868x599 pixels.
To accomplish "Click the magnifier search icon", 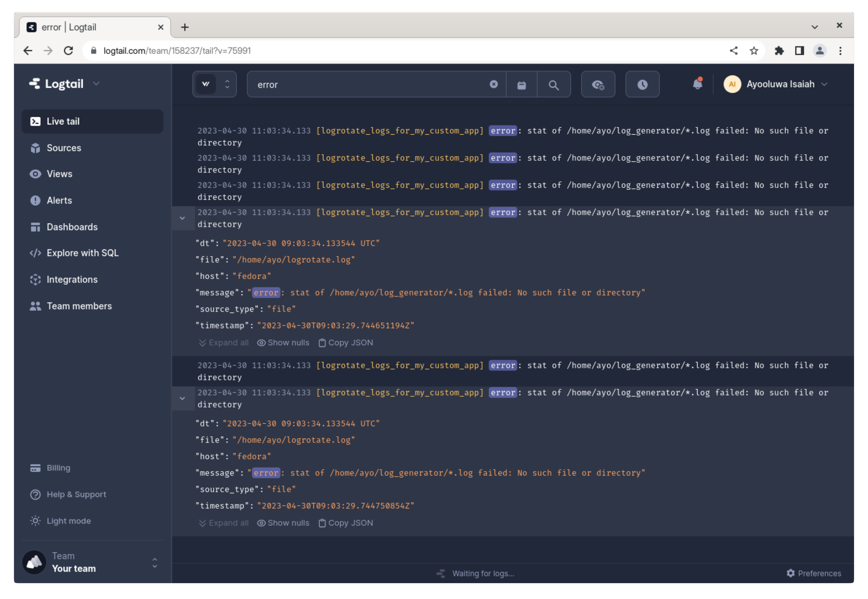I will pyautogui.click(x=553, y=85).
